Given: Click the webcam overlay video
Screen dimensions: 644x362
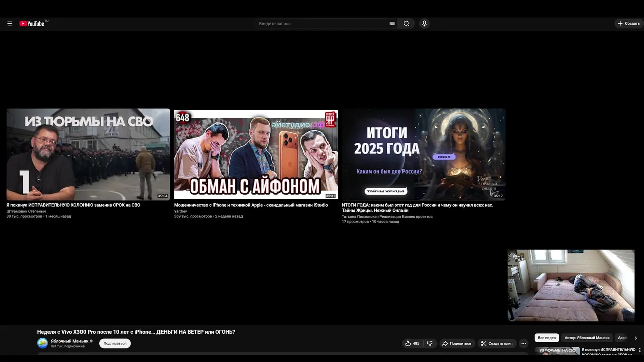Looking at the screenshot, I should pyautogui.click(x=571, y=286).
